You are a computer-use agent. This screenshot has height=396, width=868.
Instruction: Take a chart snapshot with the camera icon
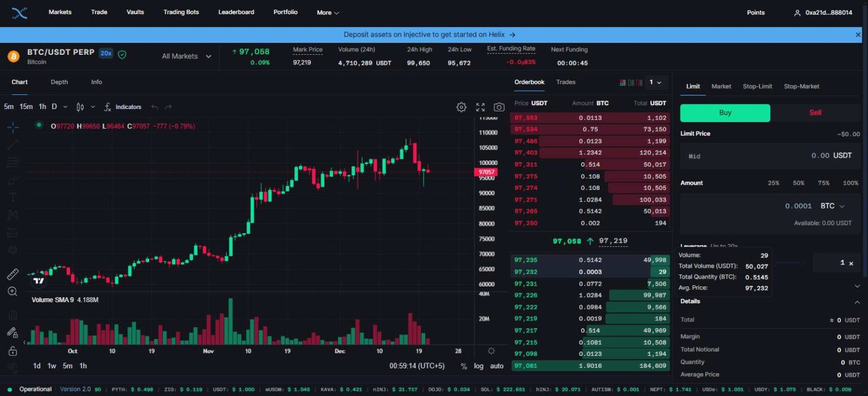click(x=499, y=107)
